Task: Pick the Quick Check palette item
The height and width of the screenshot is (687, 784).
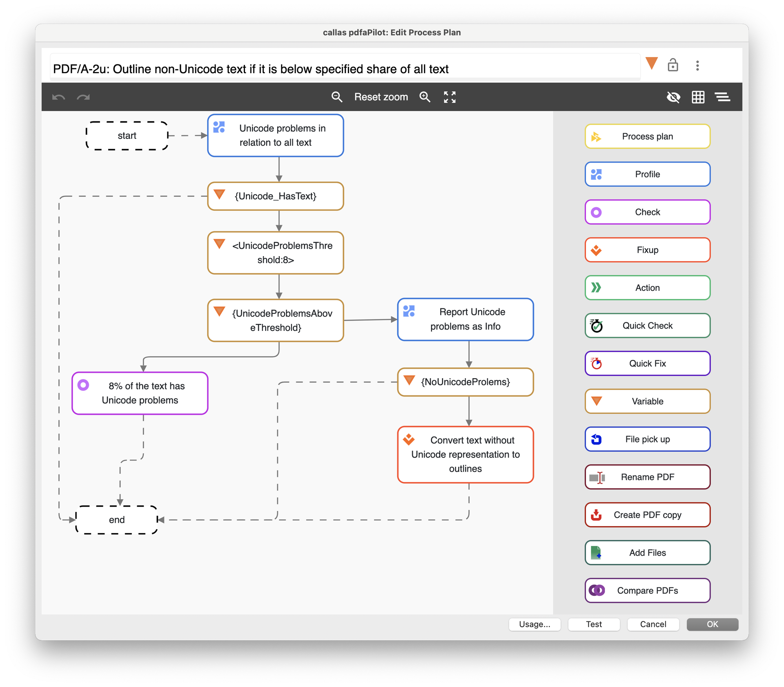Action: pyautogui.click(x=648, y=326)
